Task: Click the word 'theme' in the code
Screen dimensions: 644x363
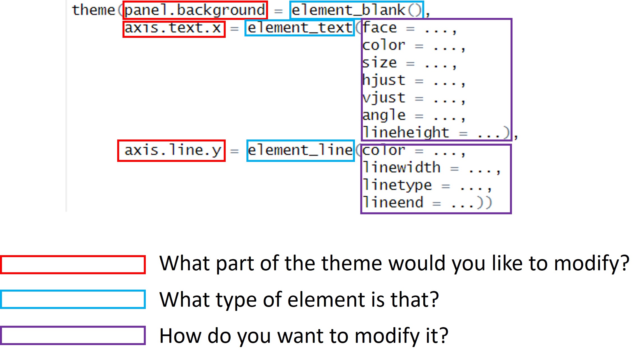Action: tap(94, 10)
